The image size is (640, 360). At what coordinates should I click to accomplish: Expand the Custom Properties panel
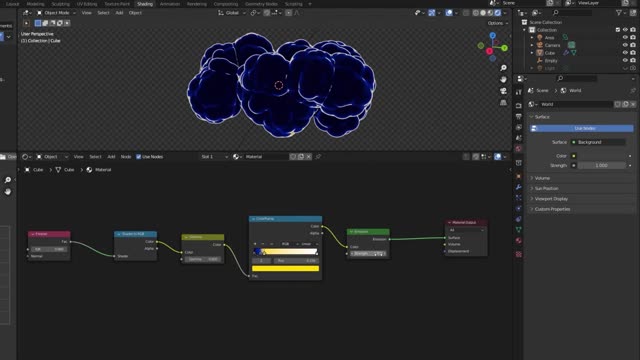(552, 209)
